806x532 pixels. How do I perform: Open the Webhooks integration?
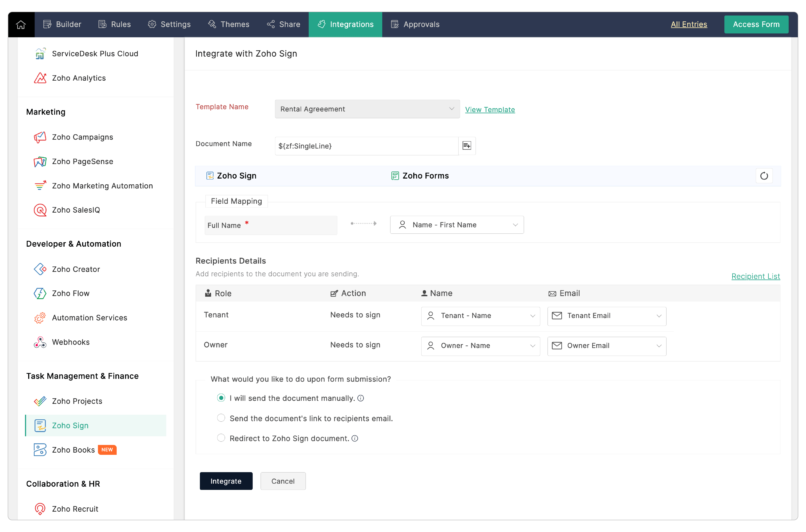(x=71, y=342)
